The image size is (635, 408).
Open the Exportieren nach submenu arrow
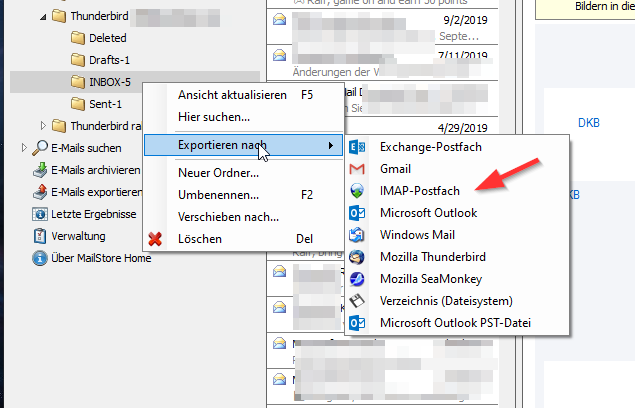point(331,145)
